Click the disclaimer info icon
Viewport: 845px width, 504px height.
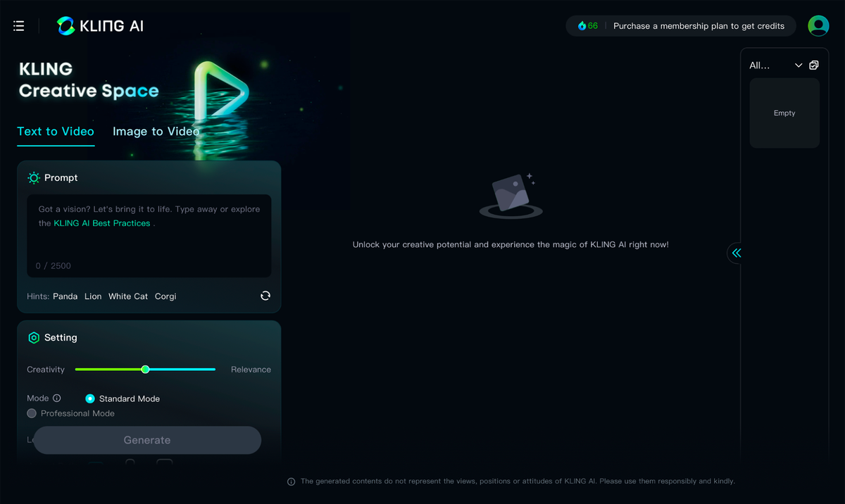click(292, 481)
